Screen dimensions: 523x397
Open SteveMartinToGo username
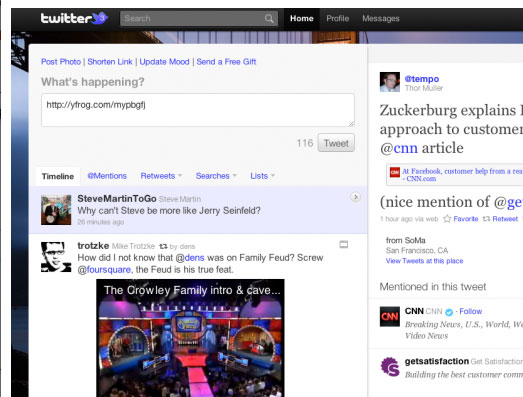click(117, 198)
